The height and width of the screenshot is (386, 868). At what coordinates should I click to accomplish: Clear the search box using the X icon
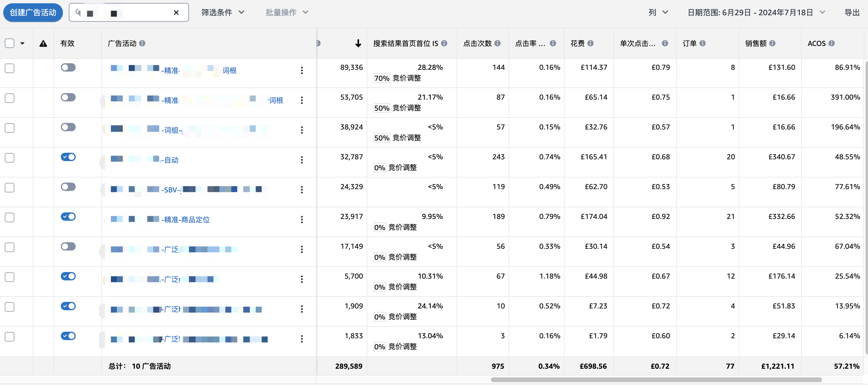coord(176,13)
